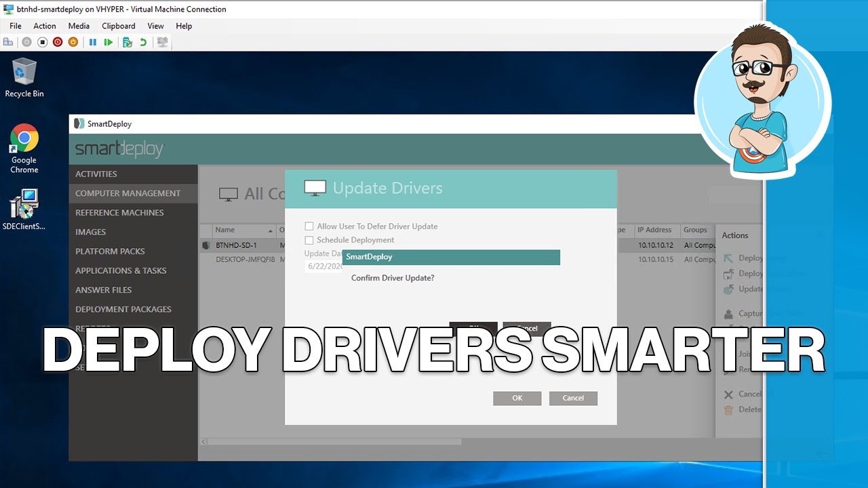Click the IP Address column header

657,230
